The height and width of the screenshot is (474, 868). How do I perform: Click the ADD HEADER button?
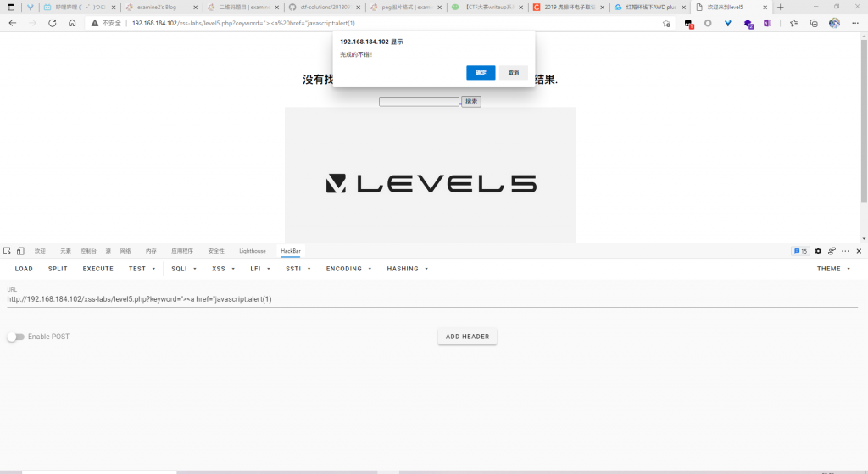tap(467, 337)
